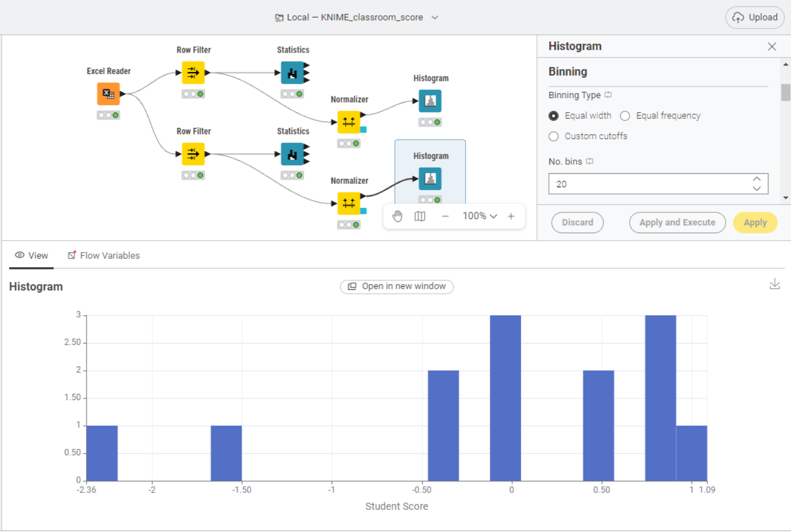Open the 100% zoom level dropdown
Screen dimensions: 791x532
pyautogui.click(x=480, y=216)
